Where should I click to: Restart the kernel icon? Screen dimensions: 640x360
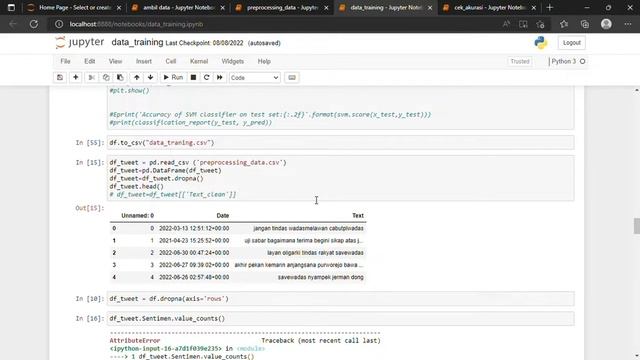(x=207, y=78)
